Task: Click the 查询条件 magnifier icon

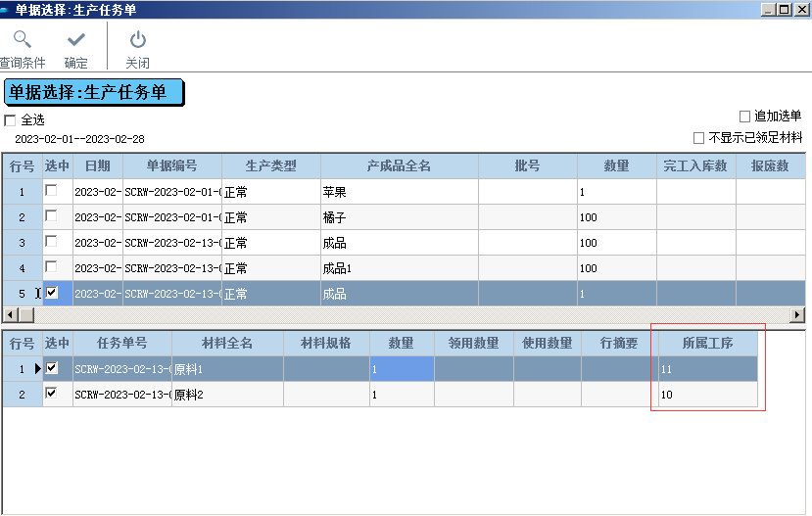Action: tap(22, 40)
